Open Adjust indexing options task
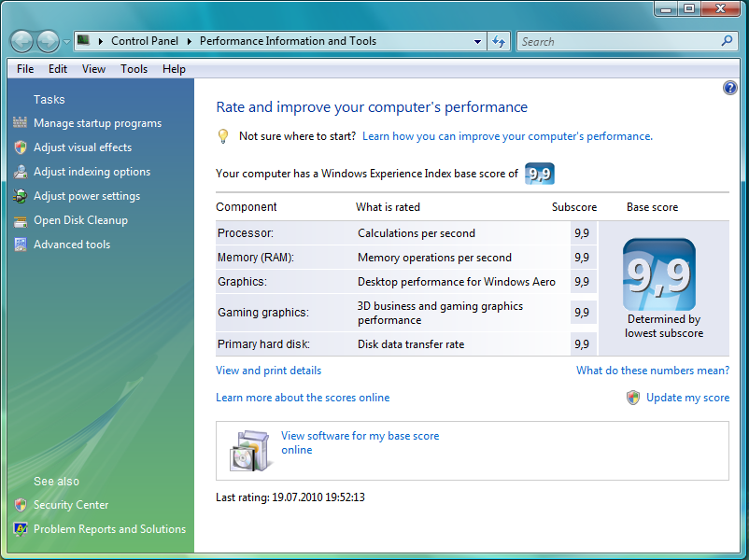The image size is (749, 560). pyautogui.click(x=92, y=172)
